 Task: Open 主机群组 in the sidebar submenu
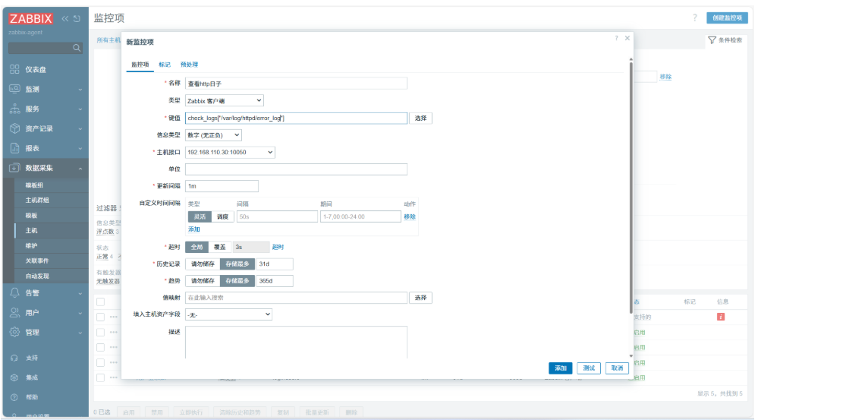click(36, 200)
